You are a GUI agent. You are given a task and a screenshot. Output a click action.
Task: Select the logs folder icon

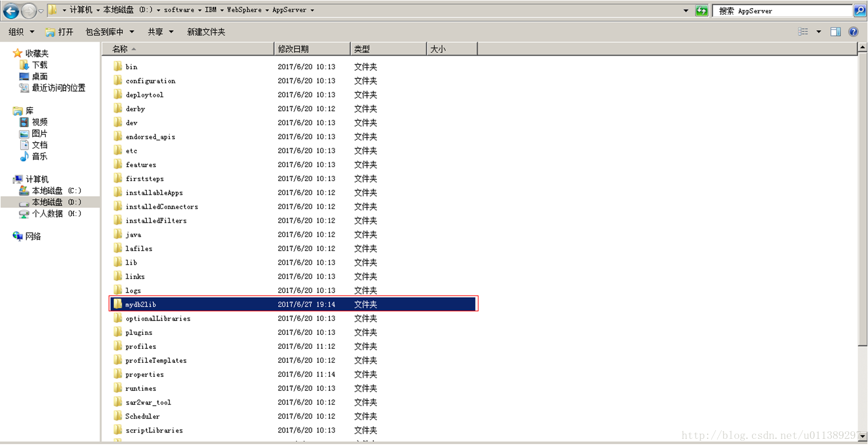(118, 290)
